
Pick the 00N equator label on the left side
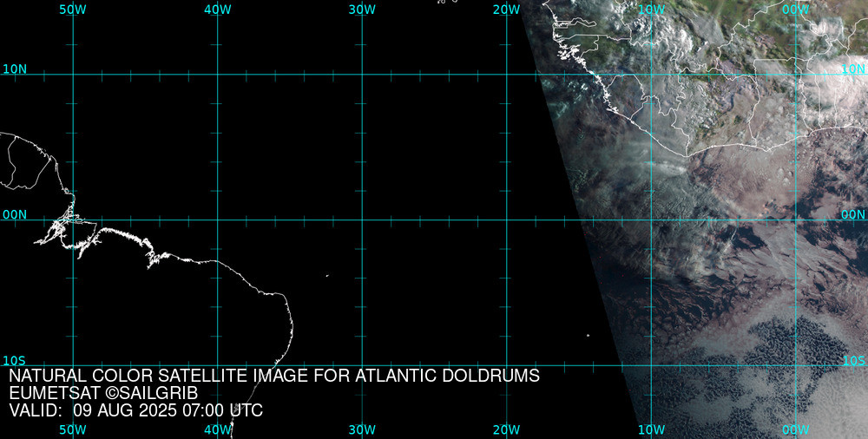pyautogui.click(x=15, y=214)
